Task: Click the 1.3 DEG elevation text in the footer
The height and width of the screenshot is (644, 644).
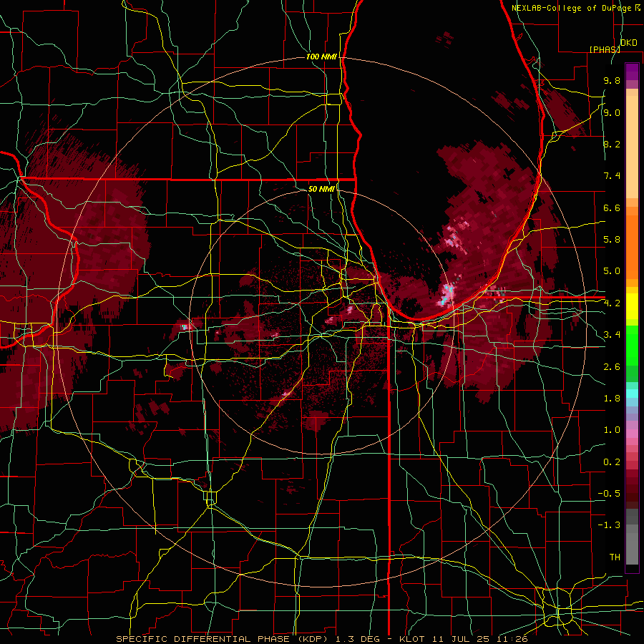Action: (x=356, y=639)
